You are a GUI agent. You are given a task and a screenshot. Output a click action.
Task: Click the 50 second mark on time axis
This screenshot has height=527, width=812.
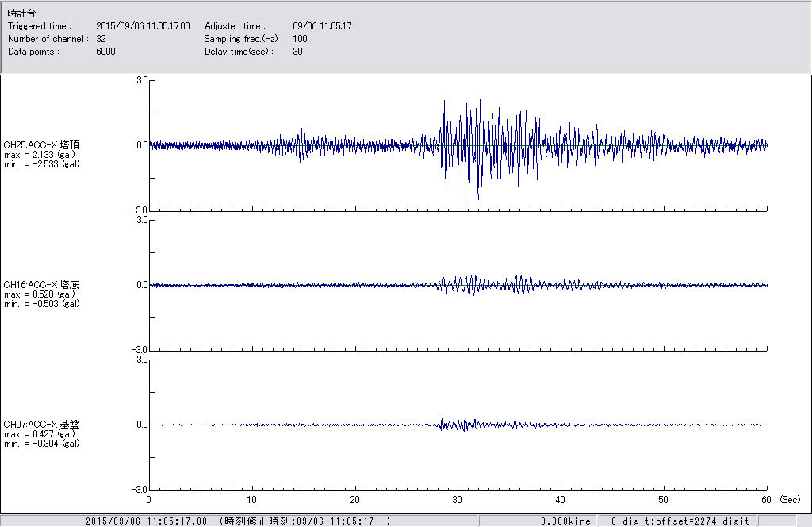click(x=664, y=500)
